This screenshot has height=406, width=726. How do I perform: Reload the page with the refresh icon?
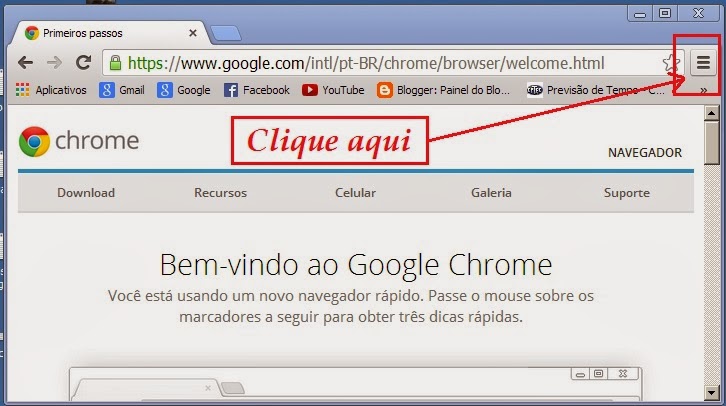click(83, 62)
